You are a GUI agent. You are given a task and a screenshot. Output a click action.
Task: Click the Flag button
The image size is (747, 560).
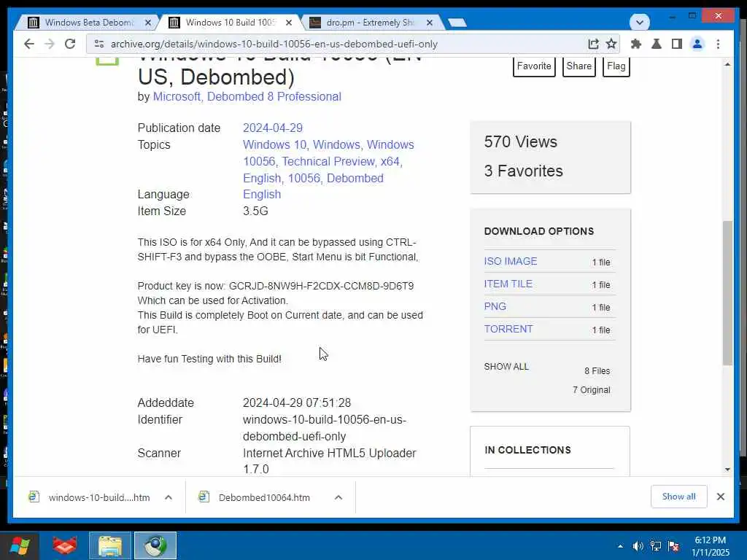click(x=616, y=66)
